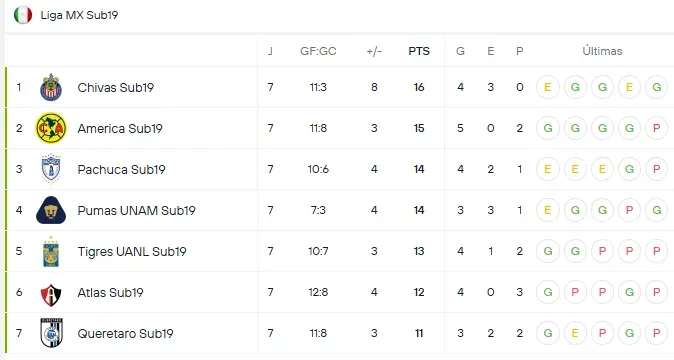Click the Chivas Sub19 team crest
The width and height of the screenshot is (674, 360).
tap(51, 87)
